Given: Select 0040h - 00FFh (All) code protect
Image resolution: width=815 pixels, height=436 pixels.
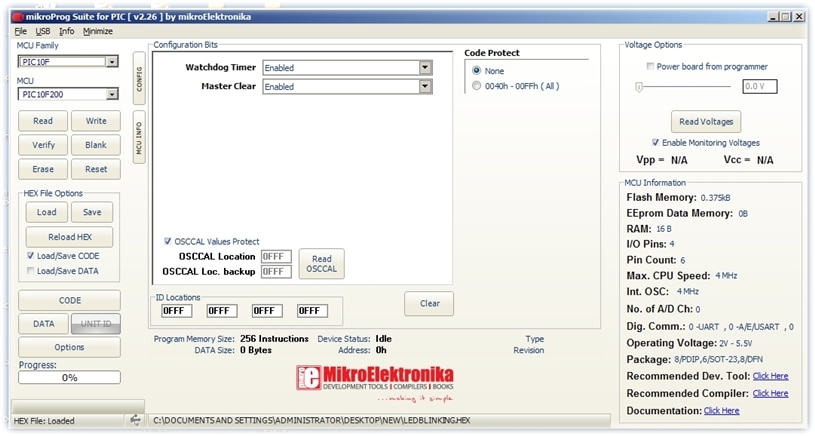Looking at the screenshot, I should (476, 86).
